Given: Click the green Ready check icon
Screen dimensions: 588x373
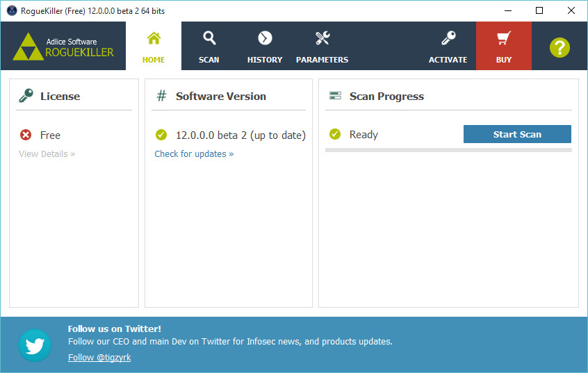Looking at the screenshot, I should click(x=335, y=134).
